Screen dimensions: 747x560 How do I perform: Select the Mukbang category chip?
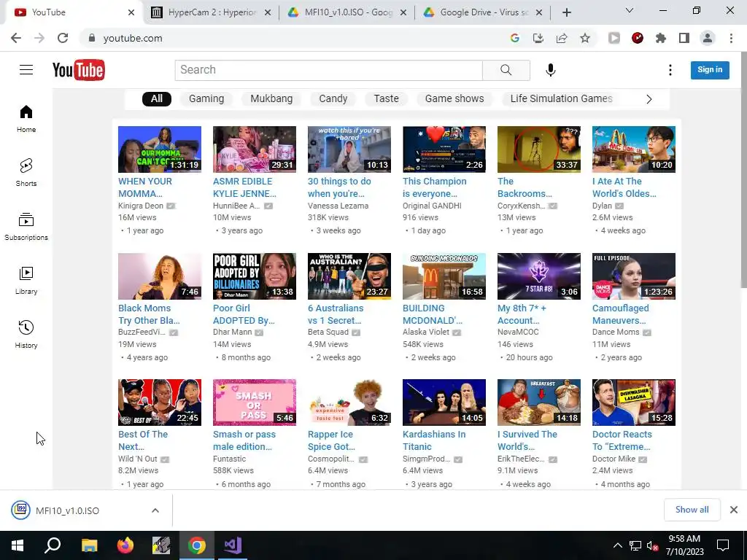pos(271,98)
